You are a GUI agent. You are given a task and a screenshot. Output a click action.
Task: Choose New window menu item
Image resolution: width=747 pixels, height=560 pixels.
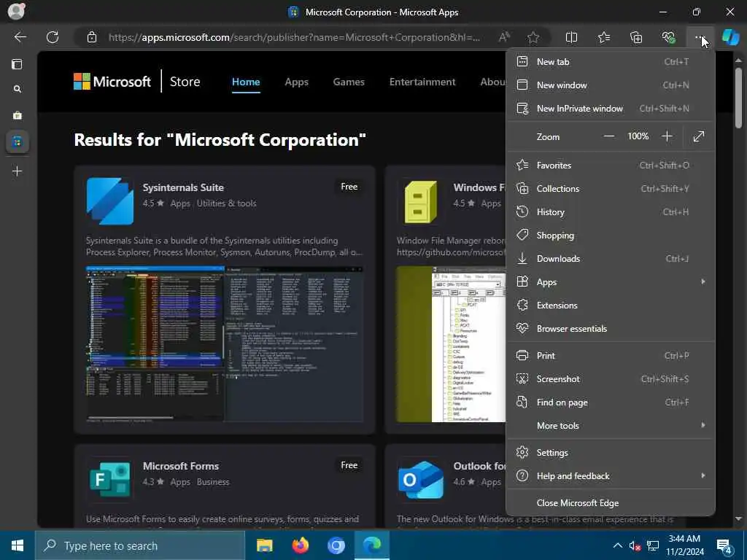[611, 85]
